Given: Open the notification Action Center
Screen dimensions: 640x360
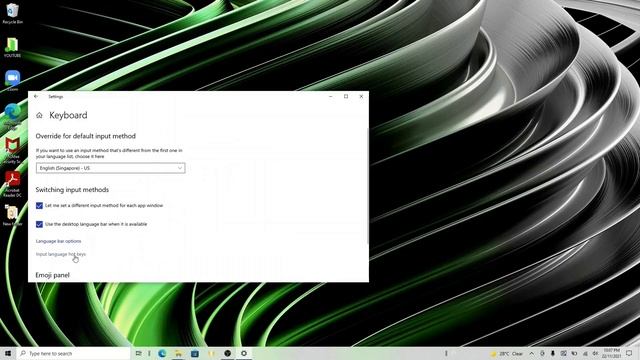Looking at the screenshot, I should (x=629, y=353).
